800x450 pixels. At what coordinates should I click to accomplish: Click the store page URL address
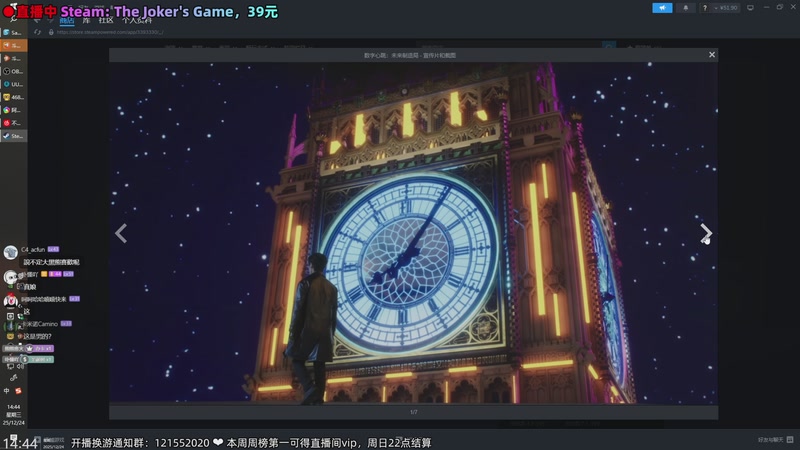tap(110, 32)
